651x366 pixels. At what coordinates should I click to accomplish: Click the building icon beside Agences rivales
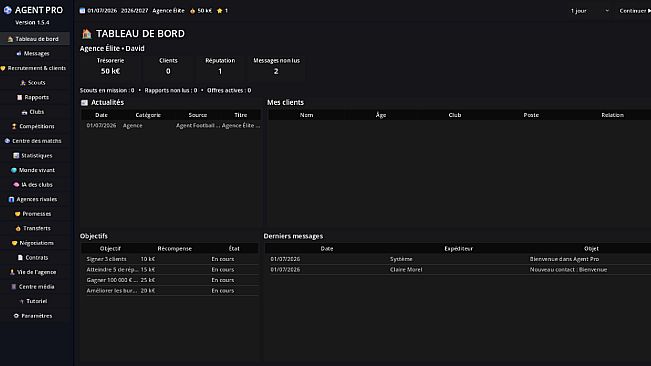click(x=11, y=199)
